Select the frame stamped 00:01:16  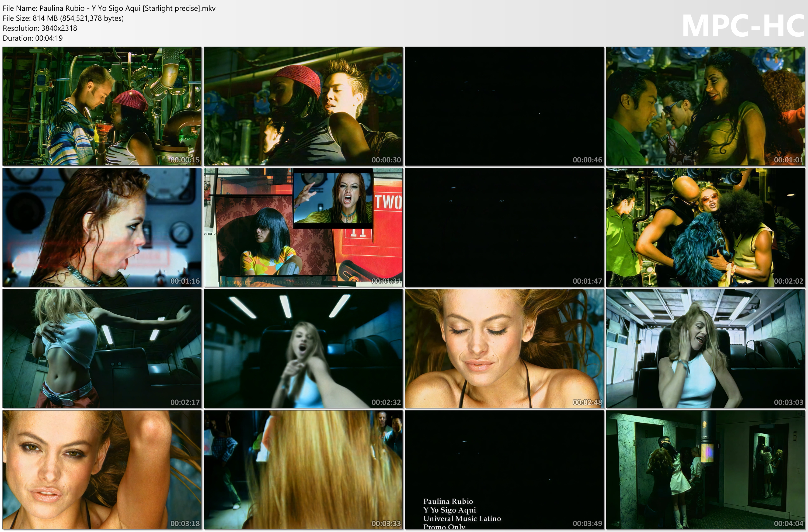click(102, 227)
